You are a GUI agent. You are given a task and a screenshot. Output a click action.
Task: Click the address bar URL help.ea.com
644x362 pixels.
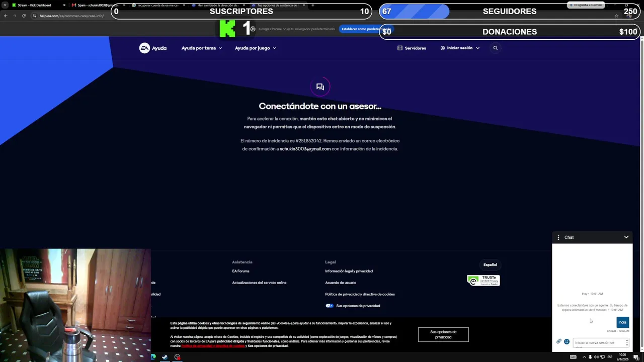[x=71, y=16]
